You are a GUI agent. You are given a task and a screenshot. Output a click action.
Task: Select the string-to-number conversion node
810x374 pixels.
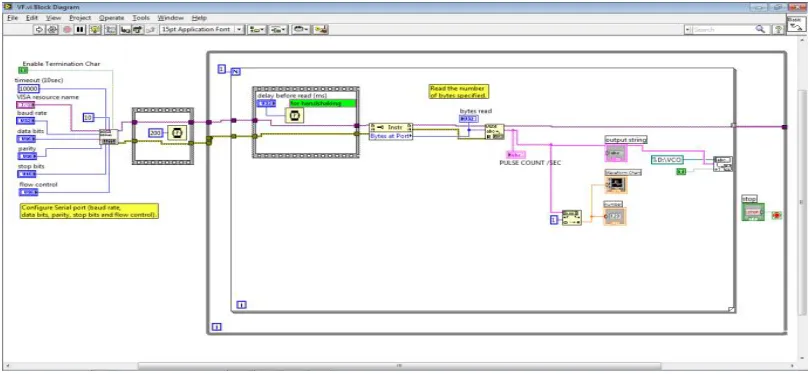571,217
